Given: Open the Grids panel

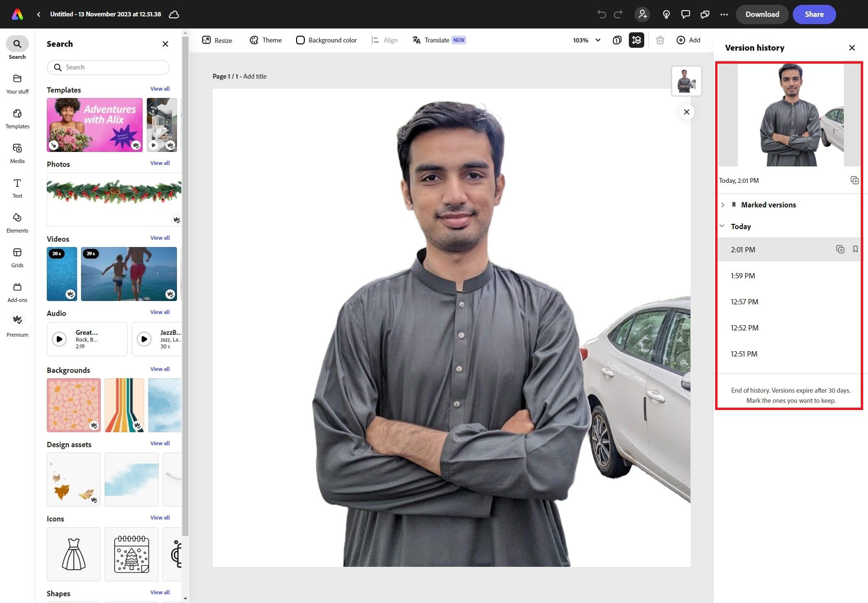Looking at the screenshot, I should [x=17, y=257].
